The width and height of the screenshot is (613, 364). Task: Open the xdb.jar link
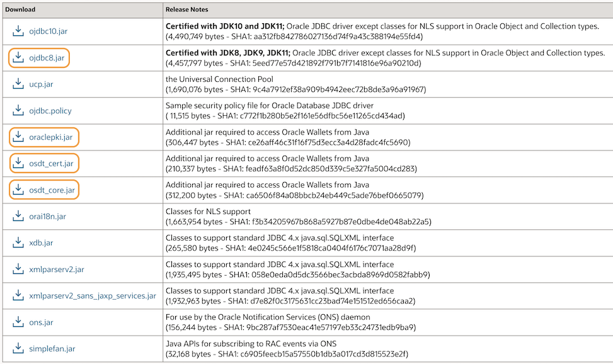pos(41,243)
